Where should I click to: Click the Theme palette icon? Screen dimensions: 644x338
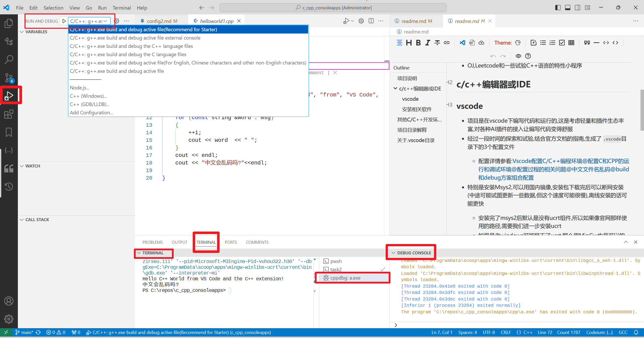(x=518, y=43)
